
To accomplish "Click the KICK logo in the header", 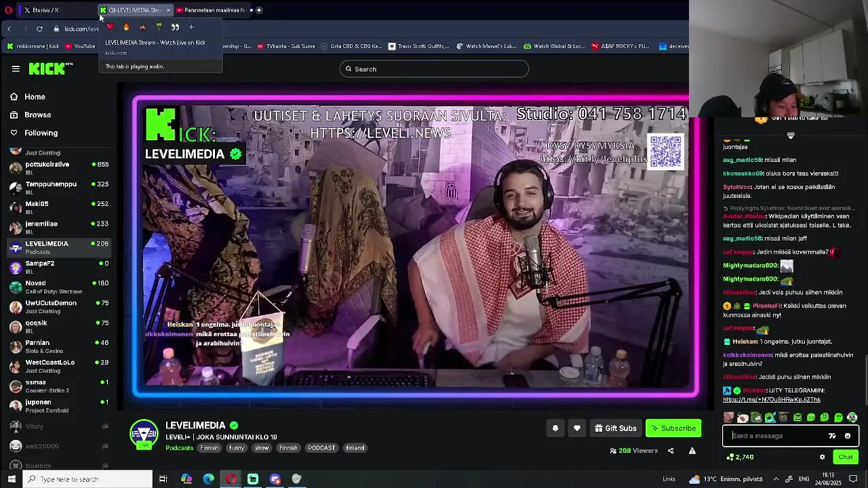I will [47, 68].
